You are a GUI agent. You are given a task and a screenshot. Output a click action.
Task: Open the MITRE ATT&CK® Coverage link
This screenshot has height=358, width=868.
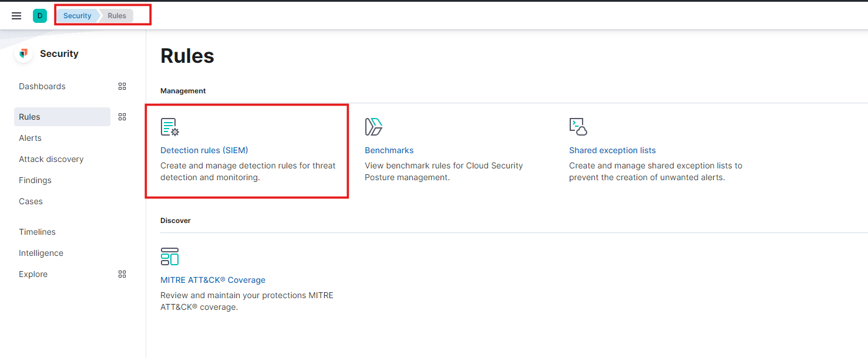click(x=213, y=280)
